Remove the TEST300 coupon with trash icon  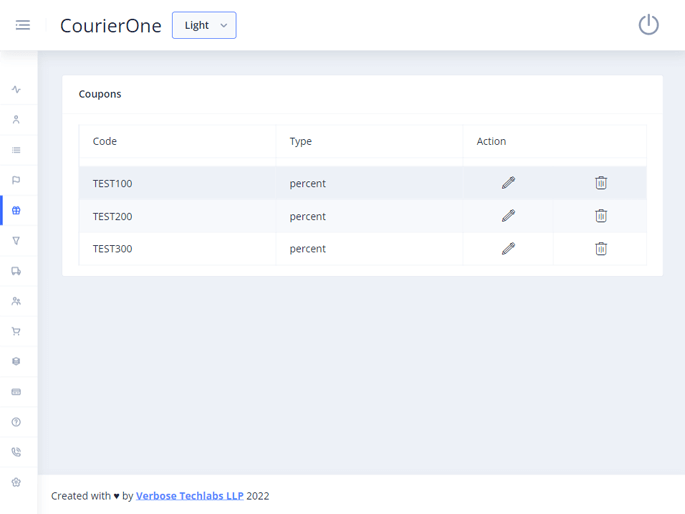(x=601, y=249)
